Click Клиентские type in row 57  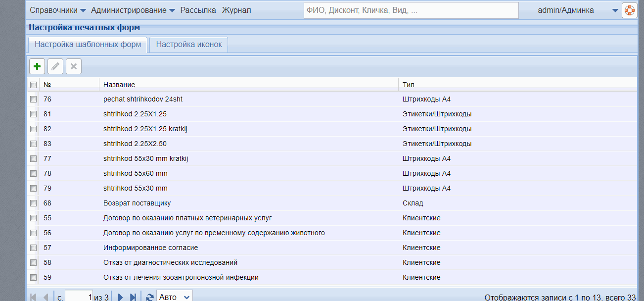pos(421,248)
